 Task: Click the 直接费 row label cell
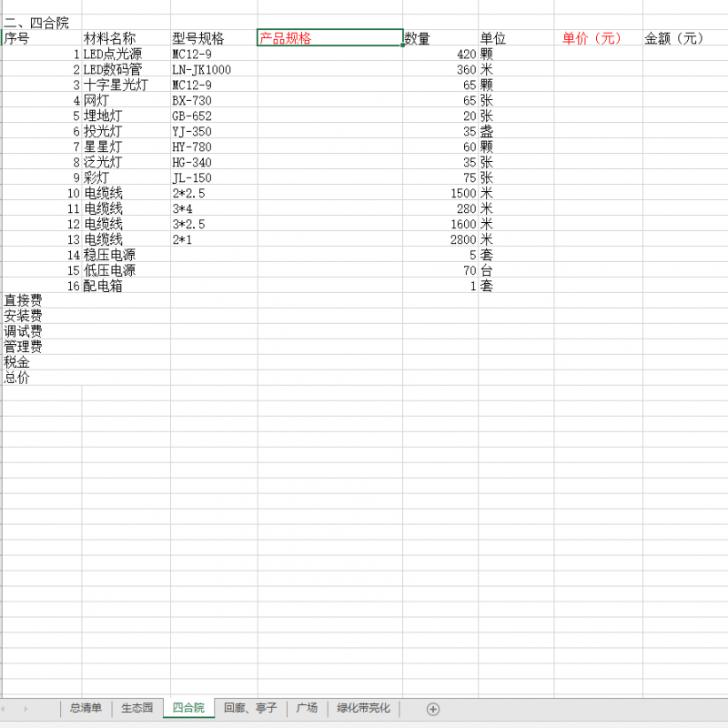point(23,300)
